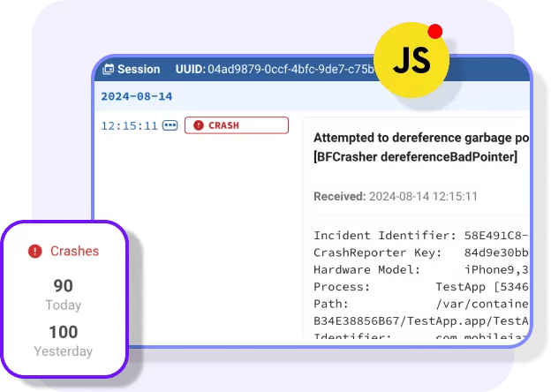Screen dimensions: 551x392
Task: Click the 100 crashes count
Action: pos(64,332)
